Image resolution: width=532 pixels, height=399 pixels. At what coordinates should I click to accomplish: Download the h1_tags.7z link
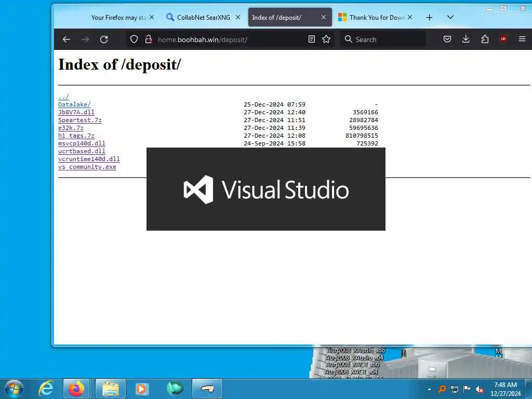76,136
